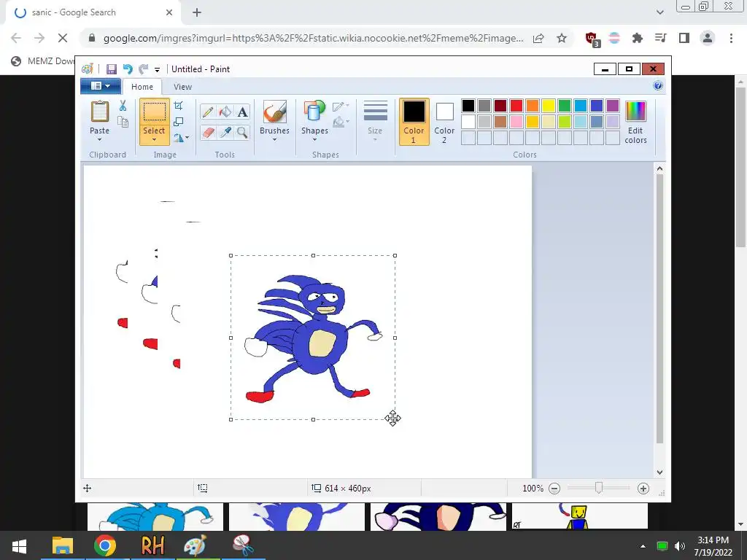Click the Chrome share page icon
This screenshot has height=560, width=747.
click(538, 38)
